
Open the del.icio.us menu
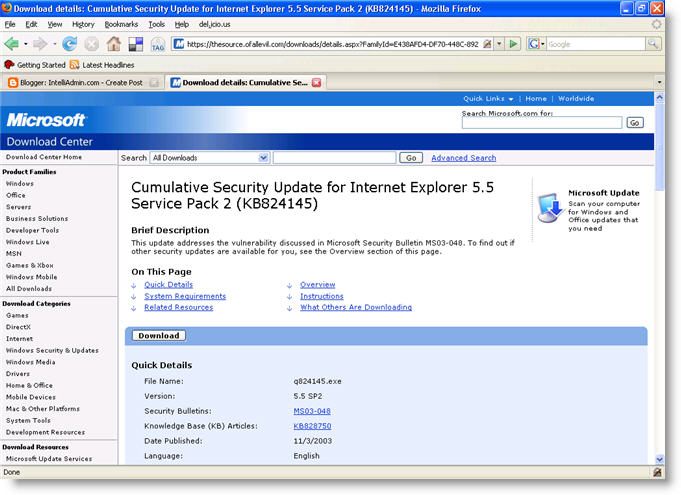215,24
